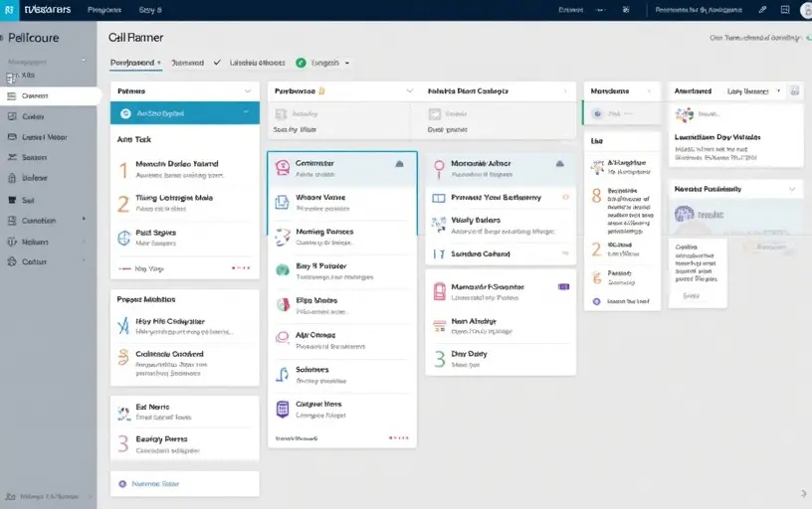Click the three red dots beside 'Nty Yitgs'
The image size is (812, 509).
[x=241, y=268]
